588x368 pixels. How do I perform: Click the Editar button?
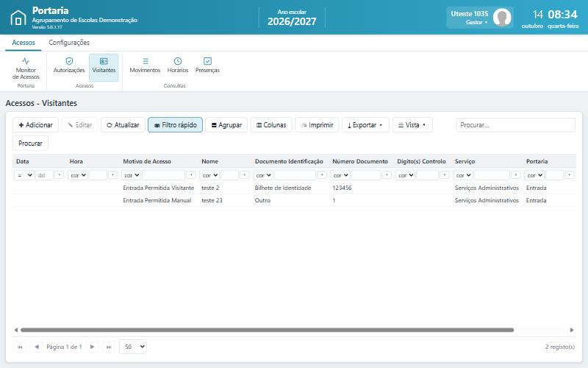coord(79,125)
